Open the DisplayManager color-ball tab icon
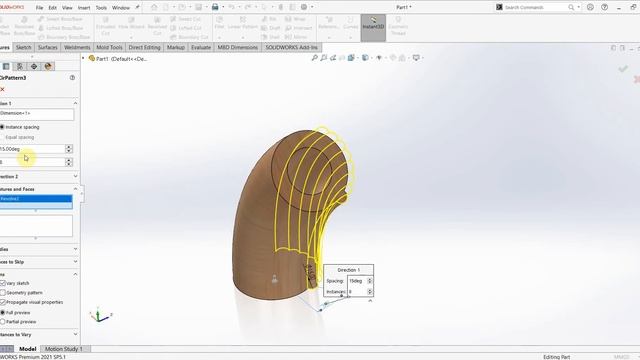The image size is (640, 360). pyautogui.click(x=48, y=66)
